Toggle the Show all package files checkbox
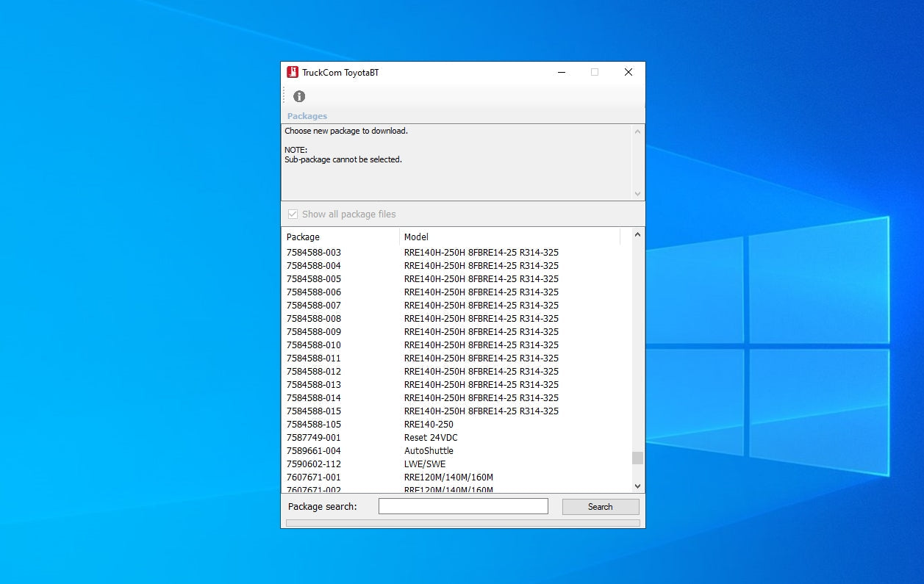Viewport: 924px width, 584px height. (293, 214)
